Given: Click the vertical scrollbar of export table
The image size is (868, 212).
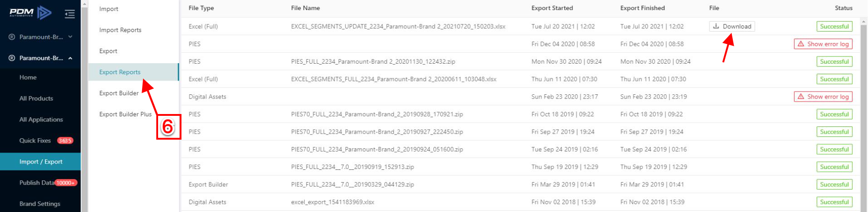Looking at the screenshot, I should click(863, 115).
